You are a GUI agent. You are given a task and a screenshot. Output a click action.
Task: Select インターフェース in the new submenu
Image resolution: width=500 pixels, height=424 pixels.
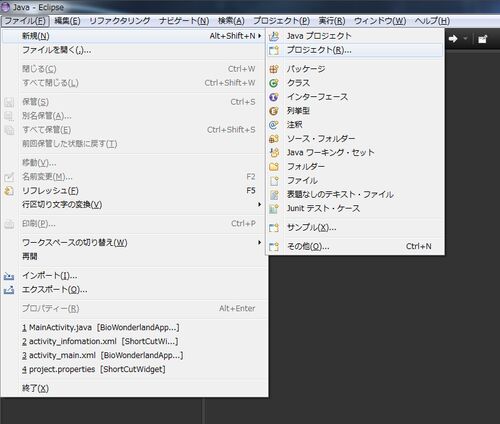[x=355, y=97]
